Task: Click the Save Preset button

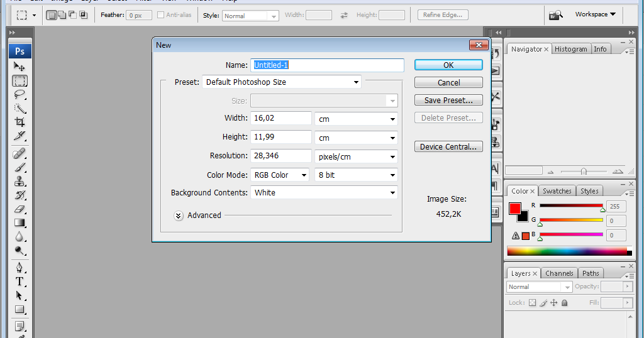Action: pyautogui.click(x=448, y=100)
